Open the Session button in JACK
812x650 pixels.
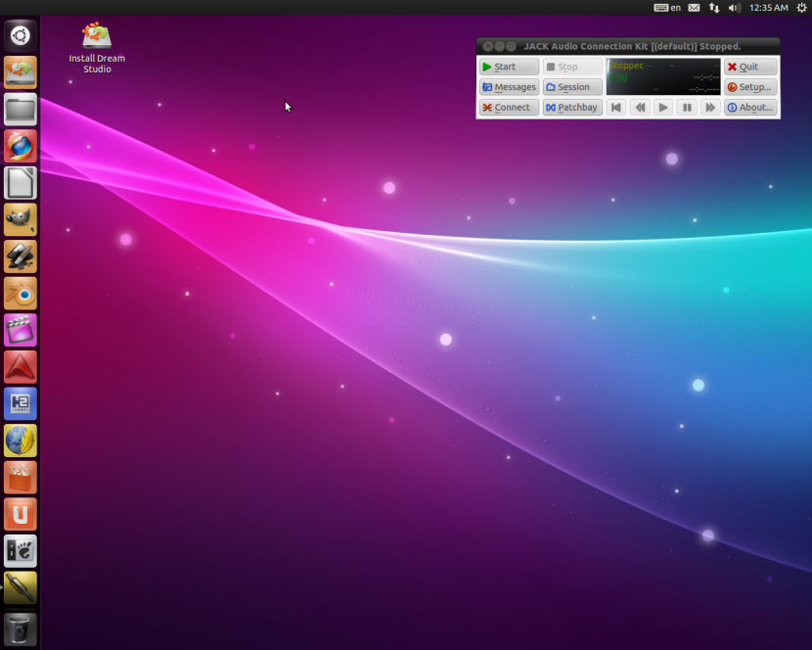click(x=572, y=87)
